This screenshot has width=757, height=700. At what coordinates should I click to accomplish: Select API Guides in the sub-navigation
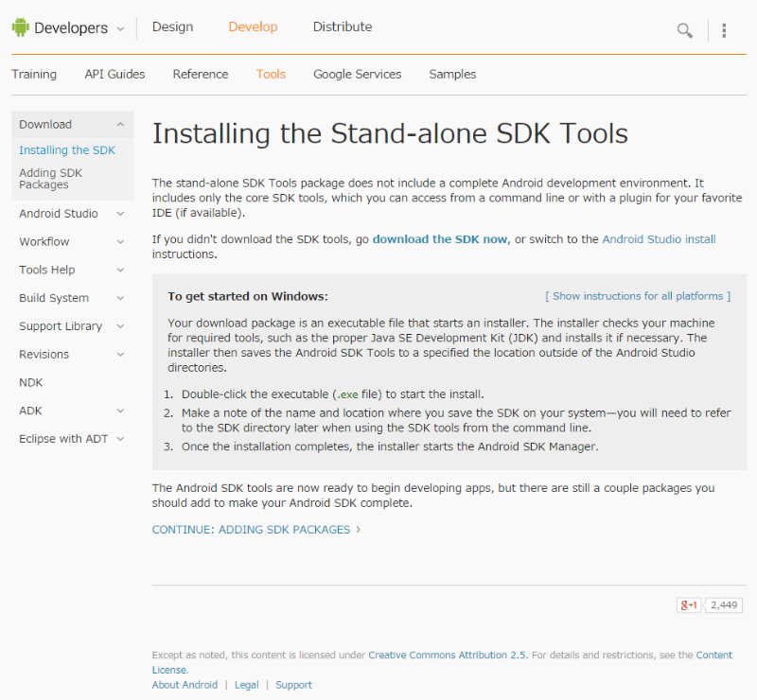(x=114, y=75)
